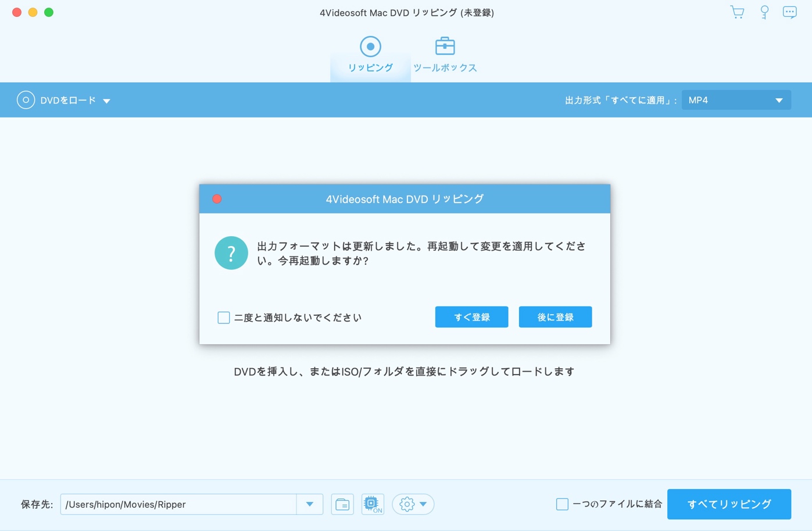
Task: Click the dialog message text
Action: [x=421, y=254]
